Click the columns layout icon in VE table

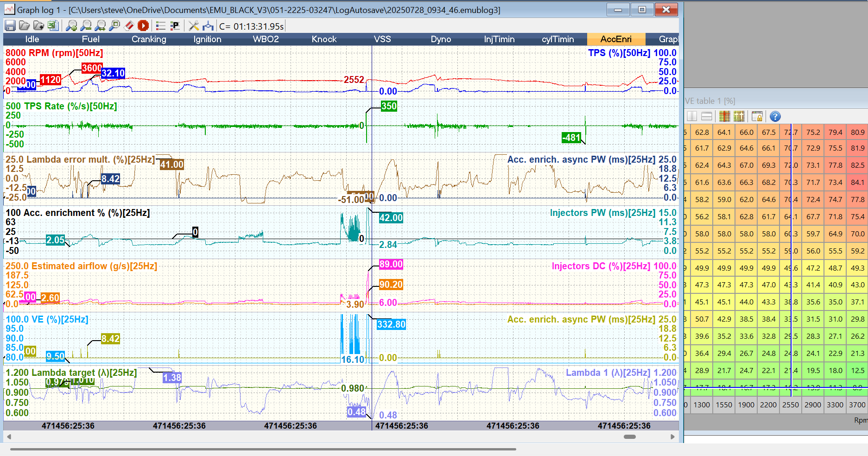click(x=692, y=116)
